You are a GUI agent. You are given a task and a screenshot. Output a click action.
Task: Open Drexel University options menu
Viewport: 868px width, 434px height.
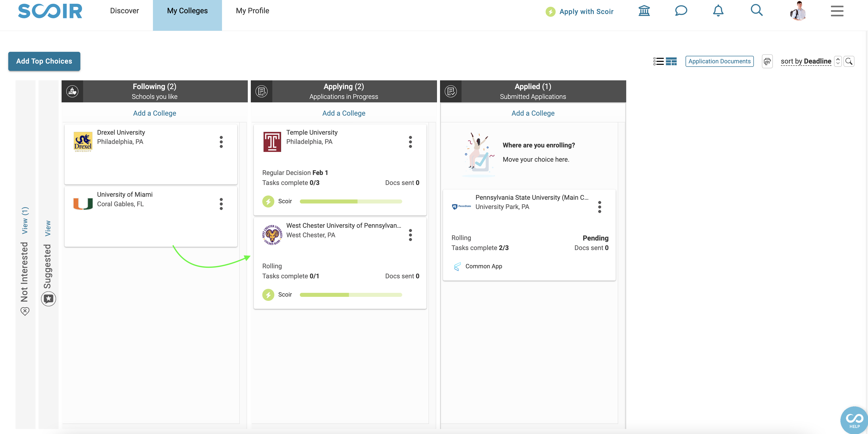(221, 142)
